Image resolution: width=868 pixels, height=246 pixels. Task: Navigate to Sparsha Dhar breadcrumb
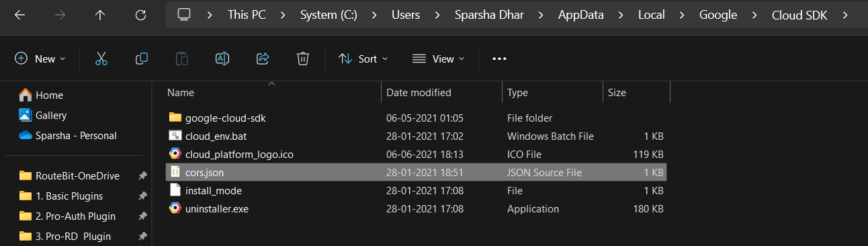pyautogui.click(x=488, y=14)
